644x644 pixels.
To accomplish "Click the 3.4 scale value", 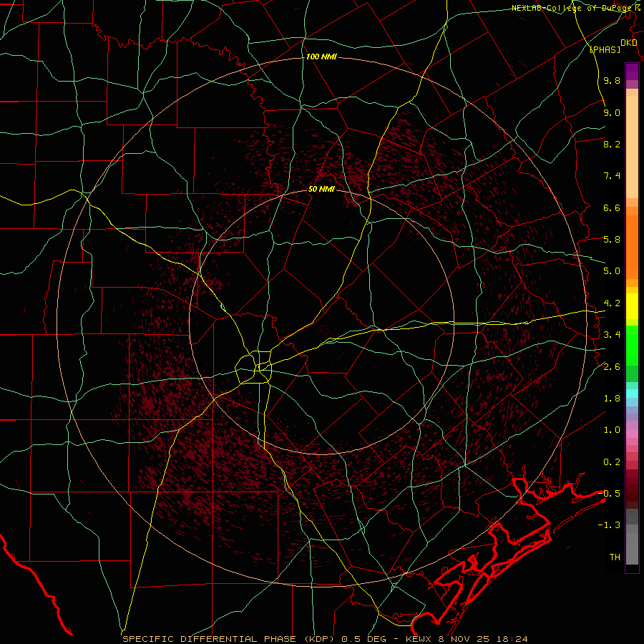I will point(612,335).
